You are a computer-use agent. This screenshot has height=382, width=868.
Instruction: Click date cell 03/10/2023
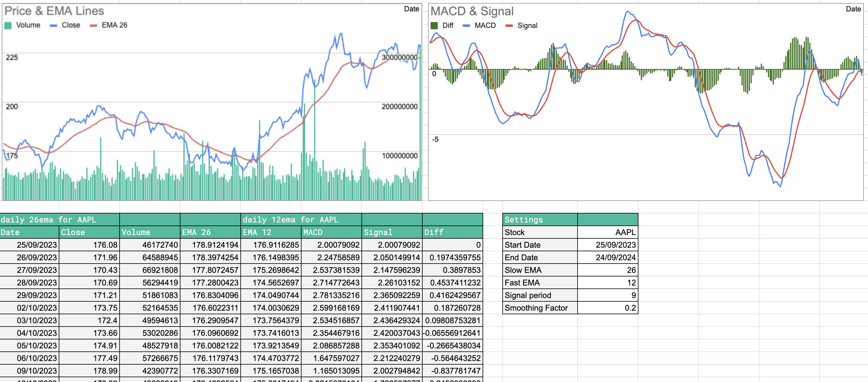pyautogui.click(x=29, y=320)
